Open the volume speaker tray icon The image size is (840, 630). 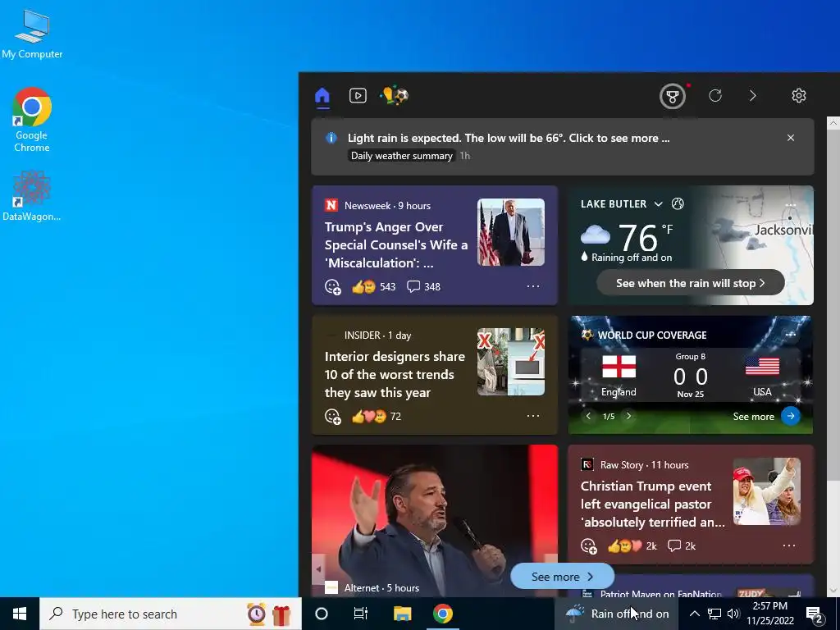[733, 614]
